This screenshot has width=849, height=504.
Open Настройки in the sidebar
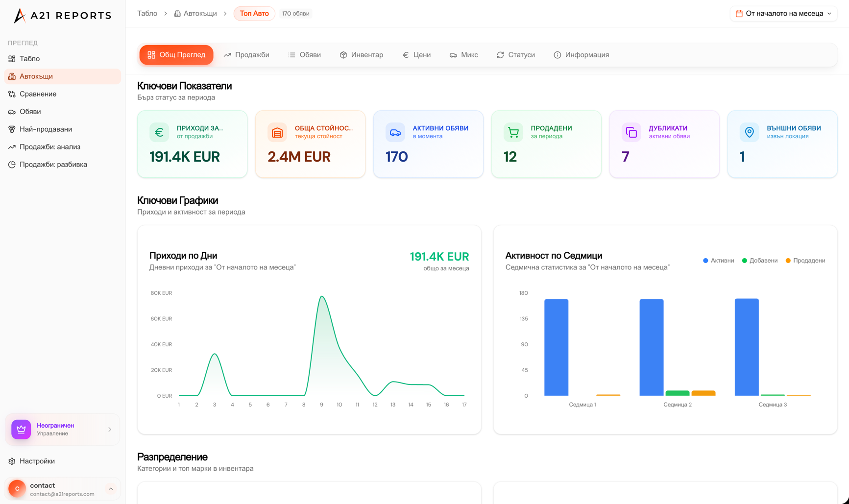tap(37, 461)
